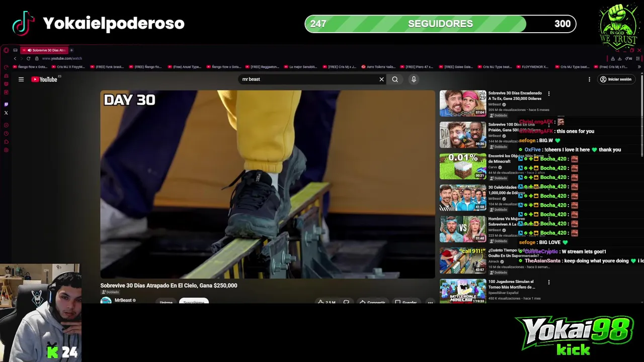Go to YouTube home via logo
Viewport: 644px width, 362px height.
[x=44, y=79]
